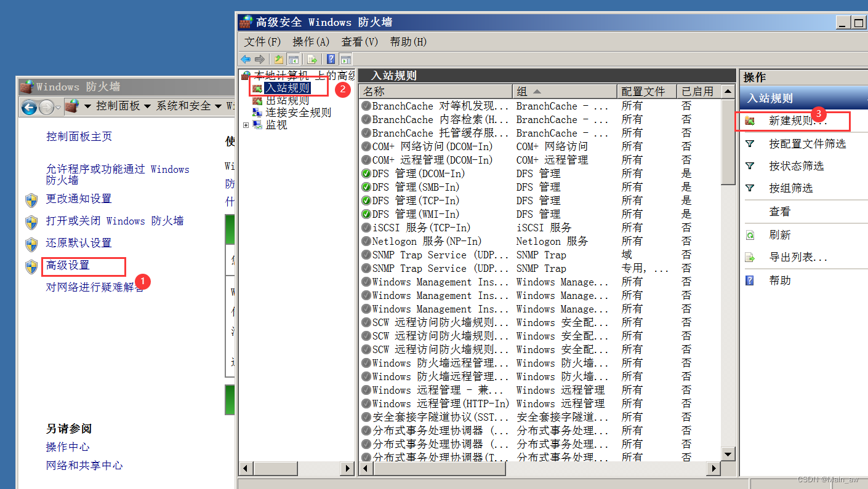Viewport: 868px width, 489px height.
Task: Select the DFS 管理(TCP-In) rule row
Action: (x=540, y=201)
